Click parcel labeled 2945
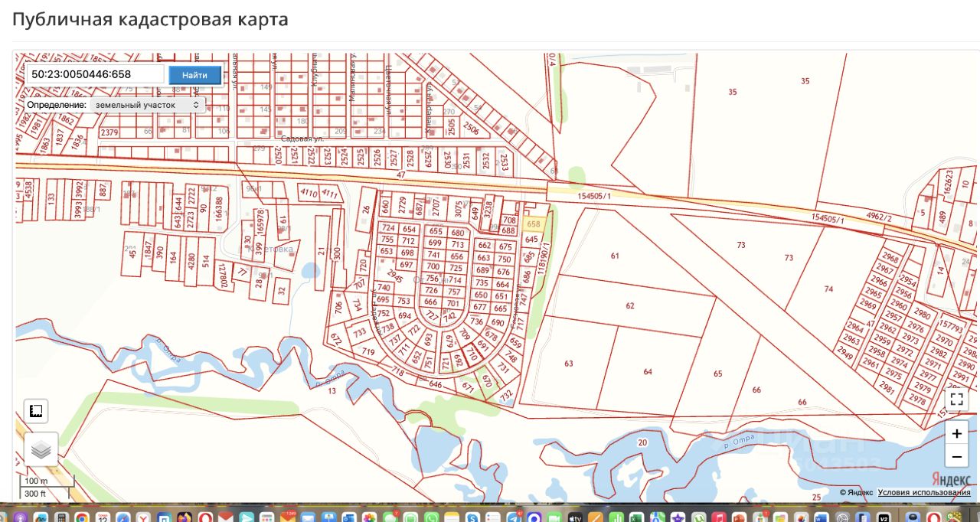The image size is (980, 522). tap(395, 276)
